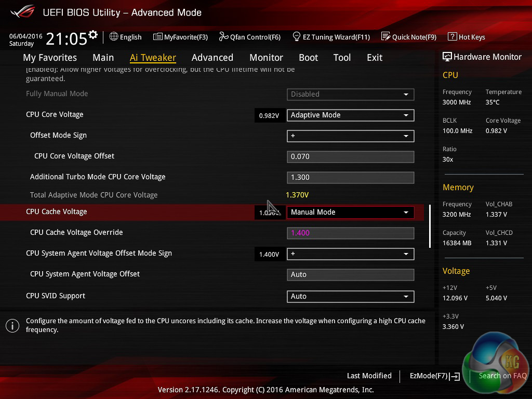Select CPU Cache Voltage row label
Viewport: 532px width, 399px height.
[x=56, y=212]
